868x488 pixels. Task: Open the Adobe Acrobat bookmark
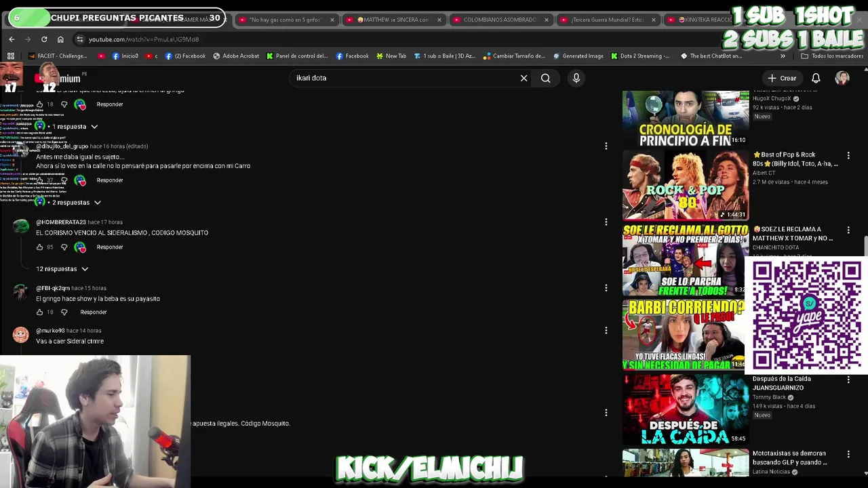(236, 56)
